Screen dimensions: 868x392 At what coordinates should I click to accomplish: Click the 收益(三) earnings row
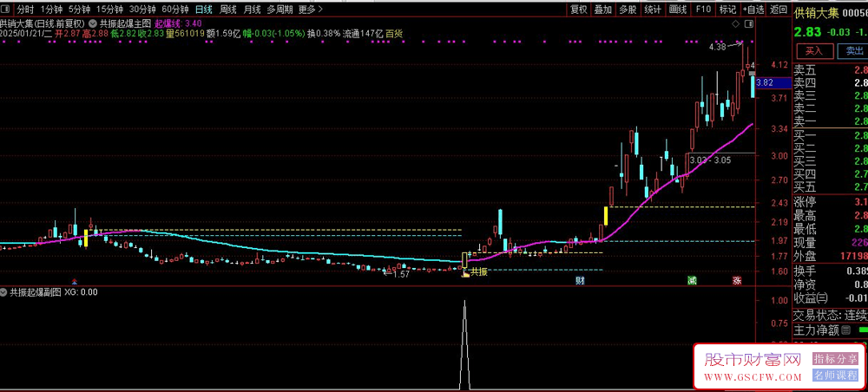(831, 298)
